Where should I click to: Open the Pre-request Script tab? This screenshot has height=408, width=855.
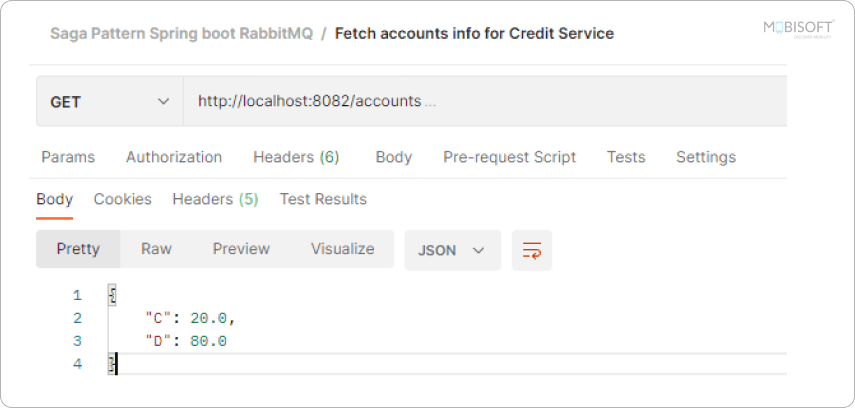(509, 157)
